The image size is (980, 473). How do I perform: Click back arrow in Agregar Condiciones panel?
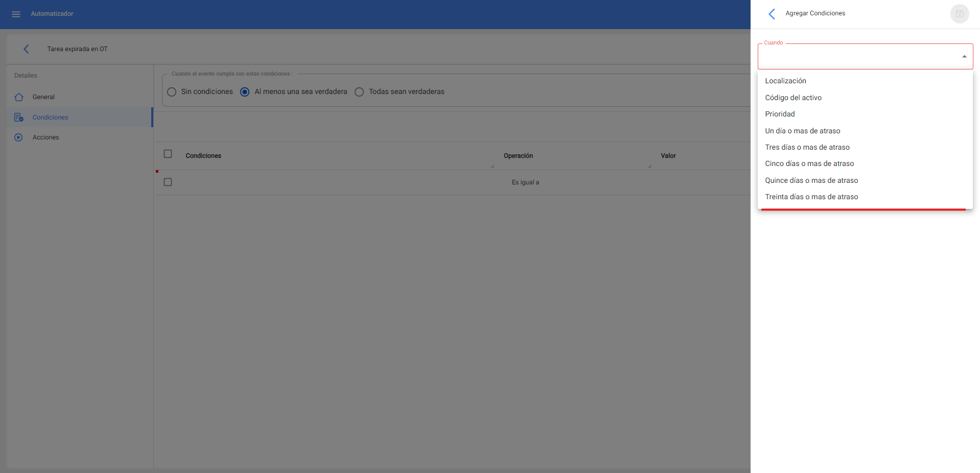(772, 14)
